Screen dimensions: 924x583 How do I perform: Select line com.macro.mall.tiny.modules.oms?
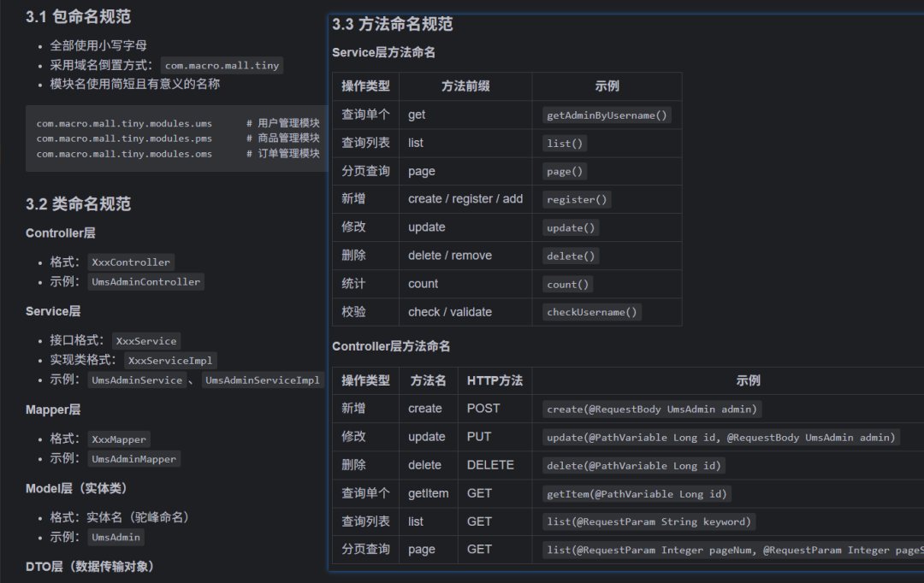tap(124, 154)
